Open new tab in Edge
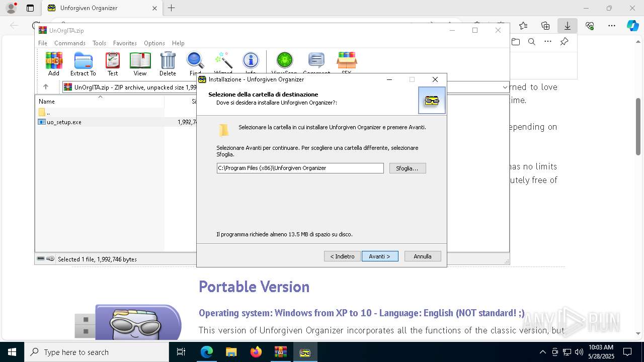This screenshot has width=644, height=362. coord(172,8)
